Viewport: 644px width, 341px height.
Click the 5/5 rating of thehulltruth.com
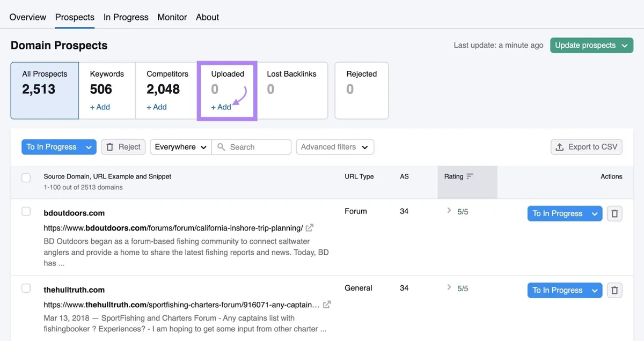pyautogui.click(x=463, y=288)
